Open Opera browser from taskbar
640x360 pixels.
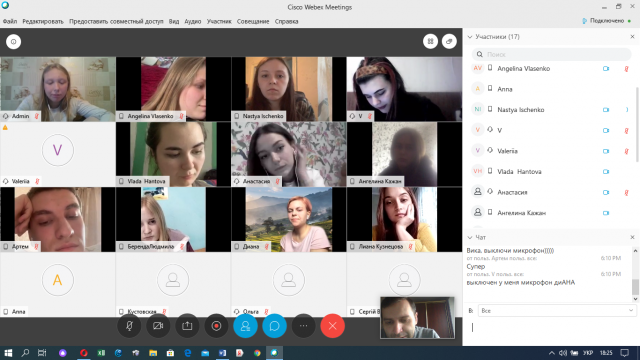(x=84, y=353)
